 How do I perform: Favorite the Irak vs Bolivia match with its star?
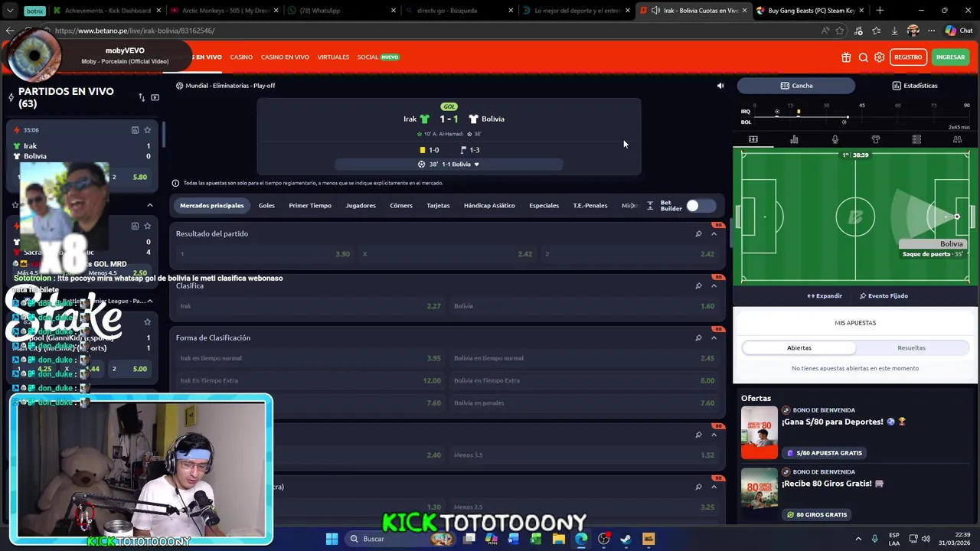click(x=147, y=130)
